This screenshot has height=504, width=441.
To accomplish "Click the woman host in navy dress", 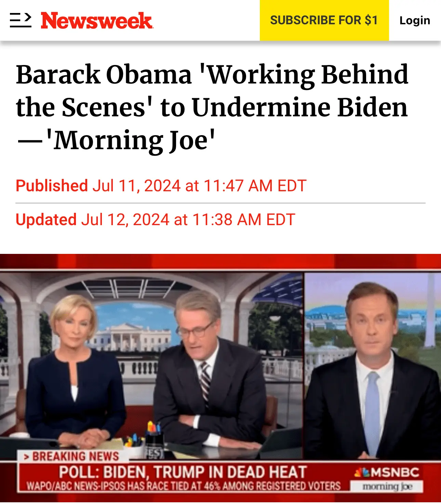I will point(75,373).
